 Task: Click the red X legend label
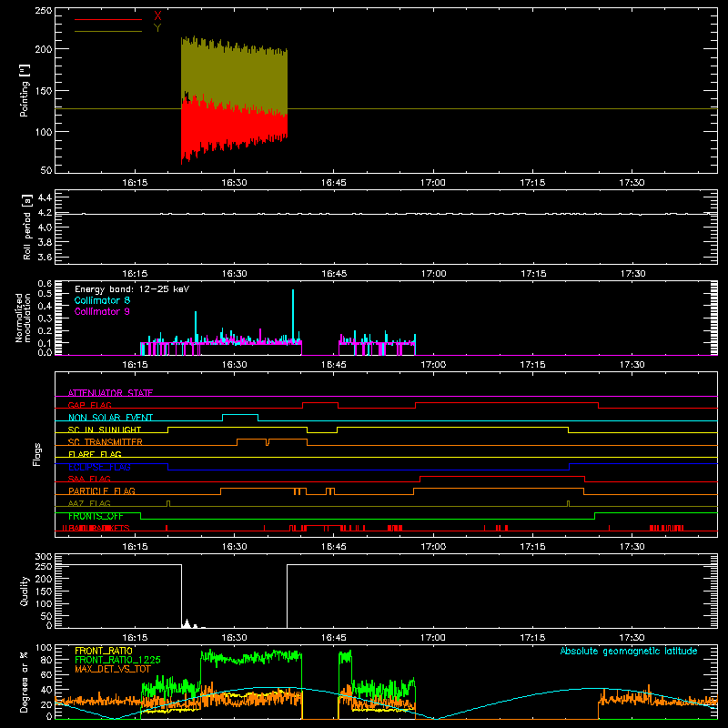point(157,15)
